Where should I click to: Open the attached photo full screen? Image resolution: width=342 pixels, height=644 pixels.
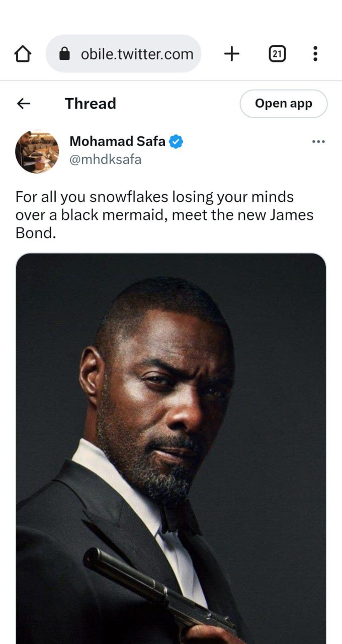pyautogui.click(x=171, y=448)
